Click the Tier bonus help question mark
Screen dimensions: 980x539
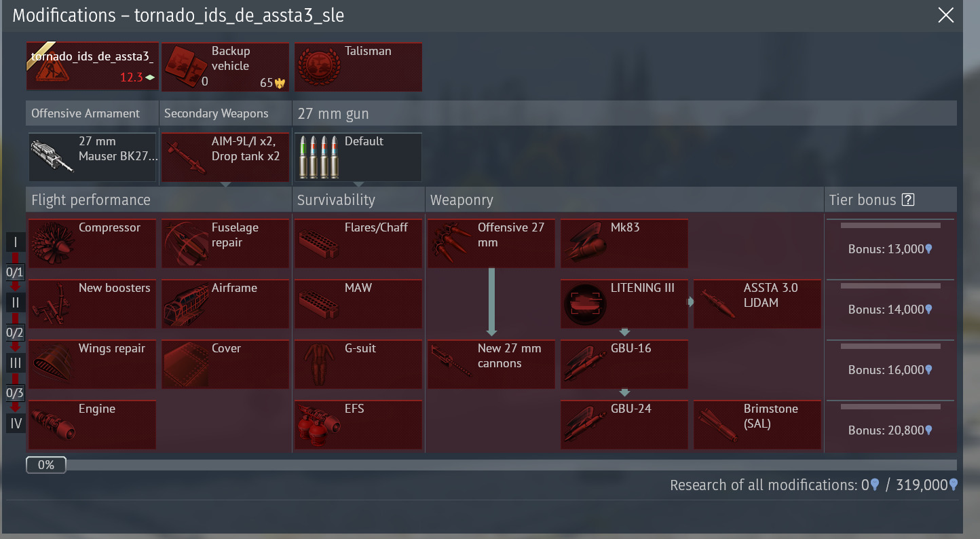click(x=908, y=200)
